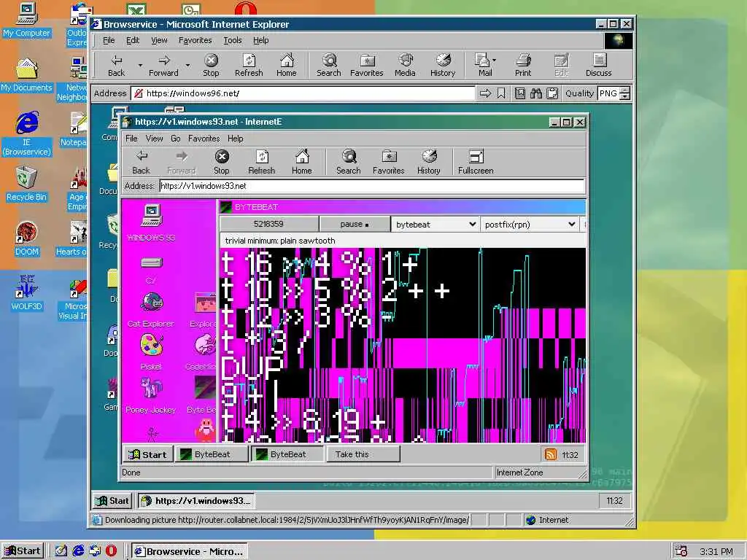Open the bytebeat mode dropdown
The height and width of the screenshot is (560, 747).
coord(434,225)
